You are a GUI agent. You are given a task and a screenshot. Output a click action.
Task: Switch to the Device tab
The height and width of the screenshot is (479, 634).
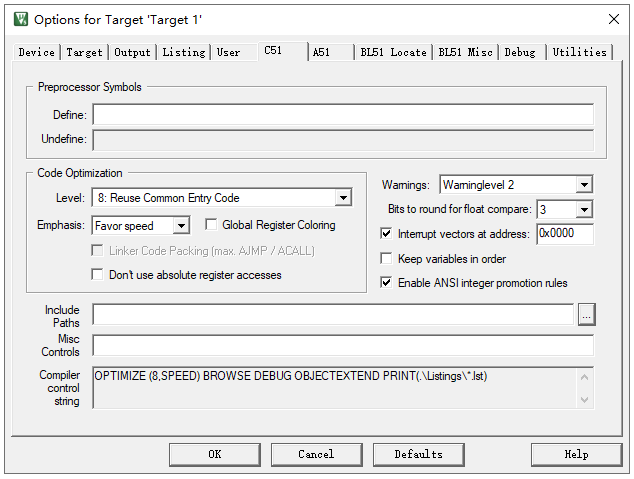coord(36,53)
